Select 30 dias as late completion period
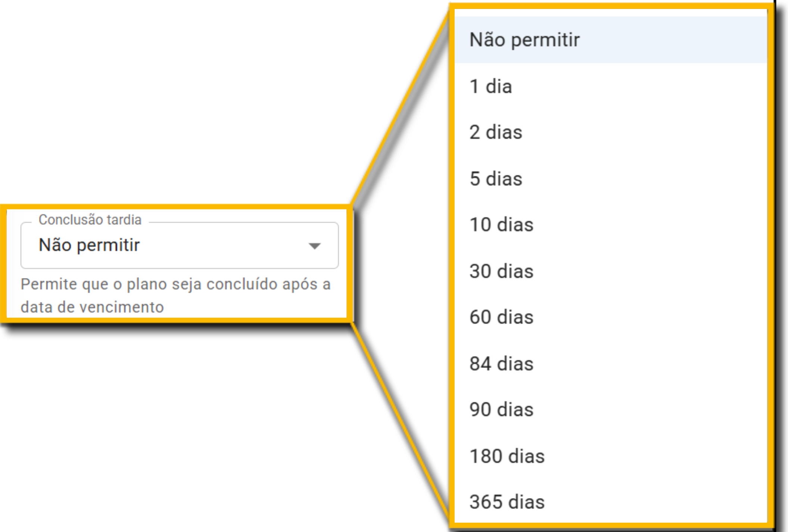This screenshot has width=788, height=532. click(x=501, y=272)
